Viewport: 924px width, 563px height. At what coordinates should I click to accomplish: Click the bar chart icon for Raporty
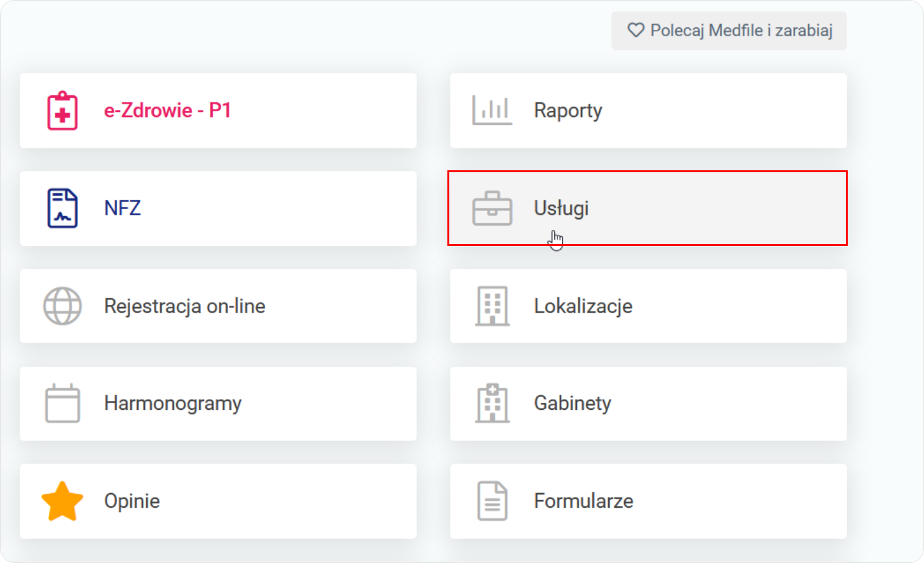(x=492, y=111)
